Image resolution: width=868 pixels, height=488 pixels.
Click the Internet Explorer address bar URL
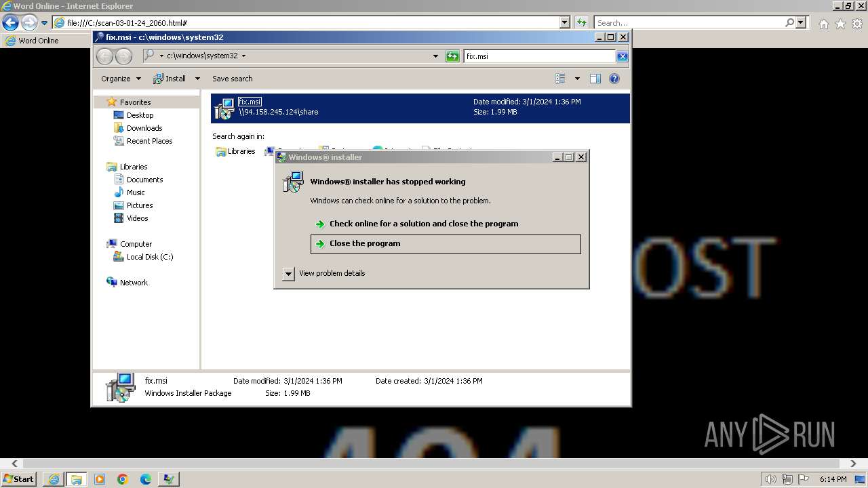[x=127, y=22]
